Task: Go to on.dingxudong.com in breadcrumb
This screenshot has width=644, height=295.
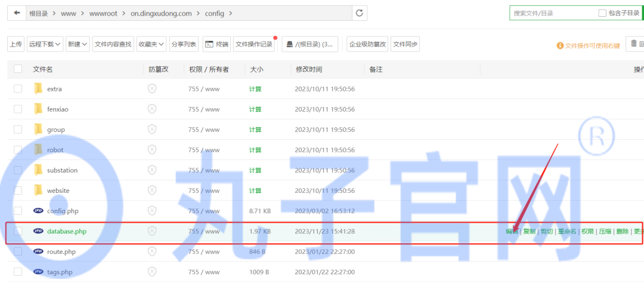Action: pos(161,13)
